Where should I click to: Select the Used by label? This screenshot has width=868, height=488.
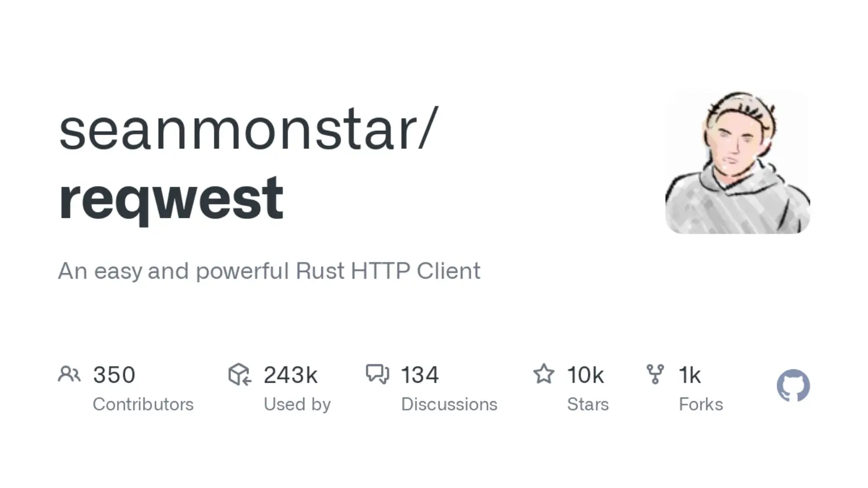pyautogui.click(x=297, y=404)
